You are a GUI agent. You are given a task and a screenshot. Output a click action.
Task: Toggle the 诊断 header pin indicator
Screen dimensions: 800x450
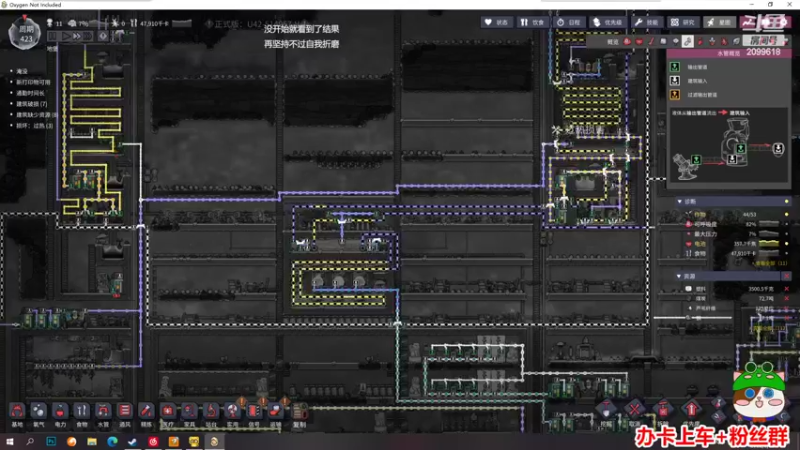tap(786, 202)
